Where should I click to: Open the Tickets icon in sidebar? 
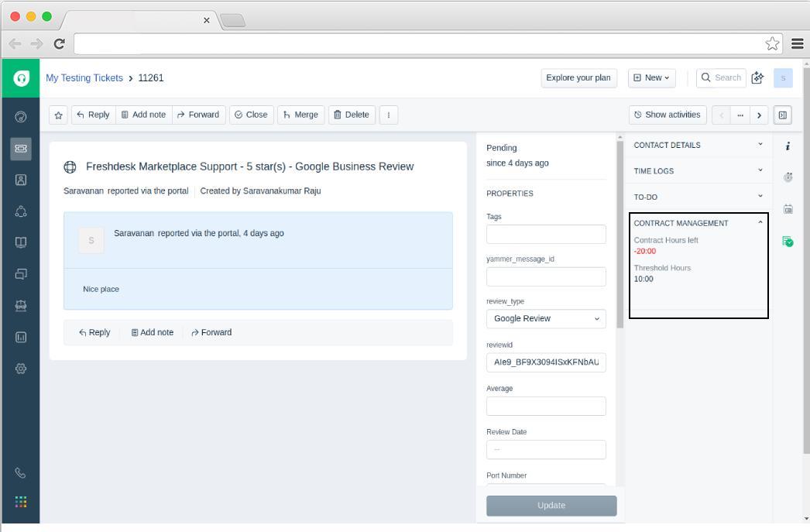[21, 149]
